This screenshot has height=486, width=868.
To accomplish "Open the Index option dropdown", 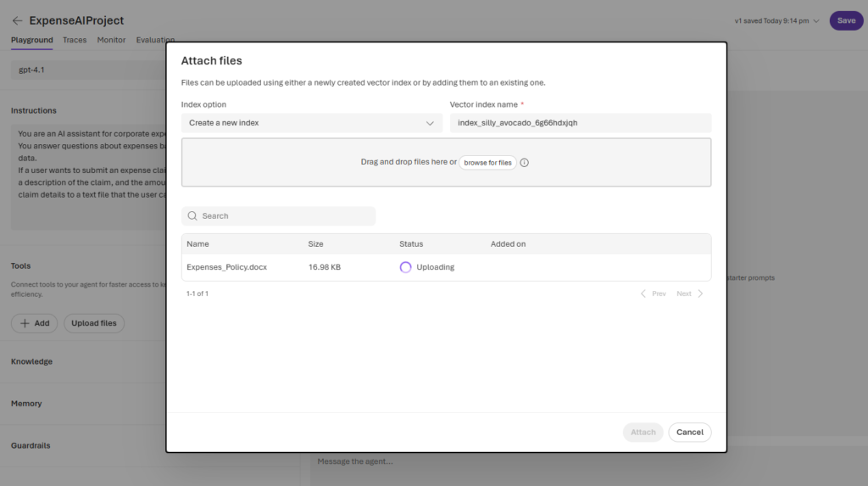I will click(311, 123).
